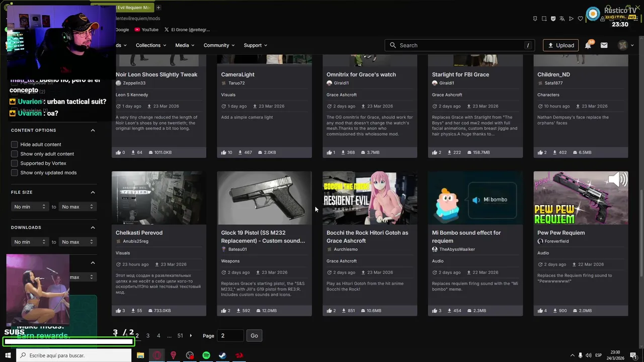The width and height of the screenshot is (644, 362).
Task: Collapse the File Size section
Action: pos(93,192)
